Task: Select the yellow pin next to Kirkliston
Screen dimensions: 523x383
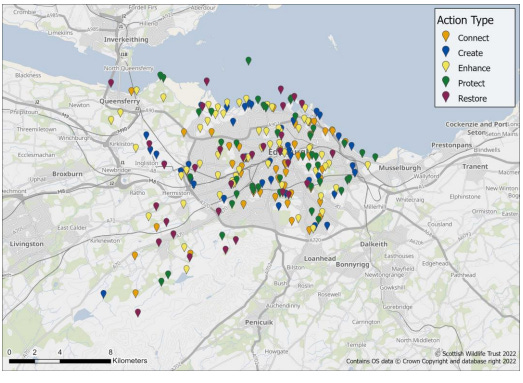Action: [x=135, y=147]
